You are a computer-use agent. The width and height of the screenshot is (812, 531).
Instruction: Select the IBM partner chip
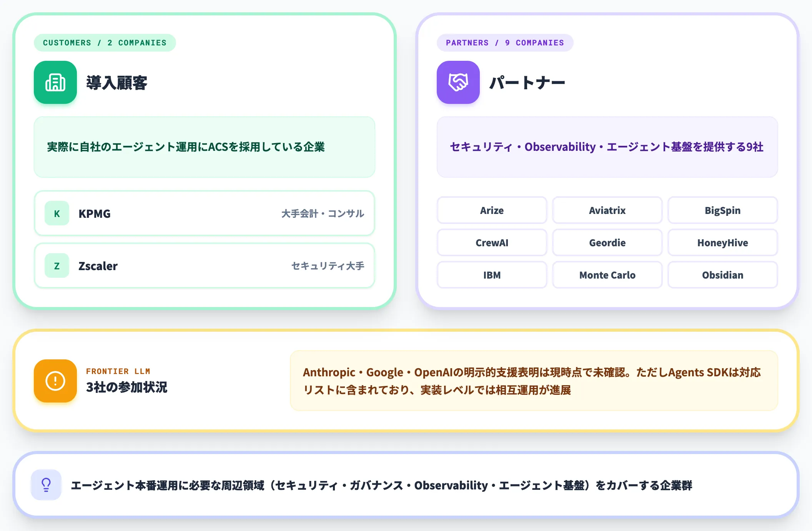click(x=492, y=275)
